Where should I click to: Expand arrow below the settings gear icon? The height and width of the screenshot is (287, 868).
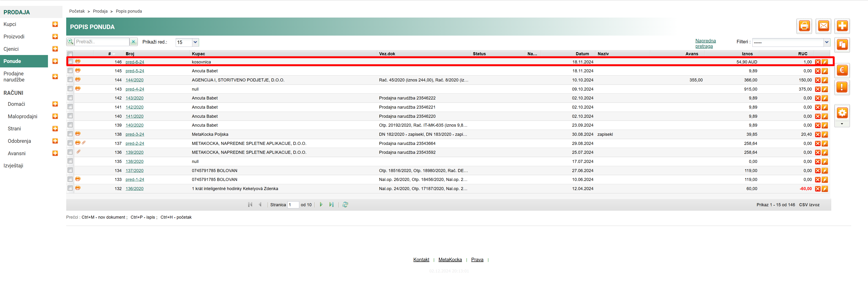click(x=842, y=124)
